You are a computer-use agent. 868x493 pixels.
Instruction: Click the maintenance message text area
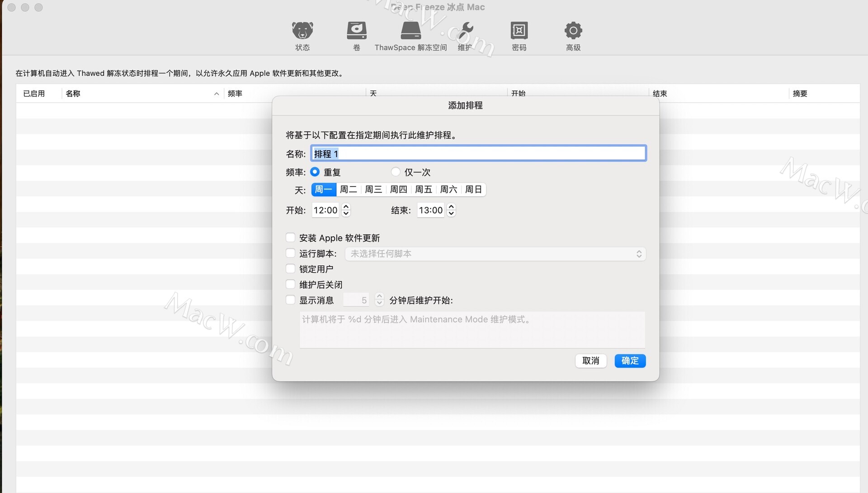pos(472,330)
